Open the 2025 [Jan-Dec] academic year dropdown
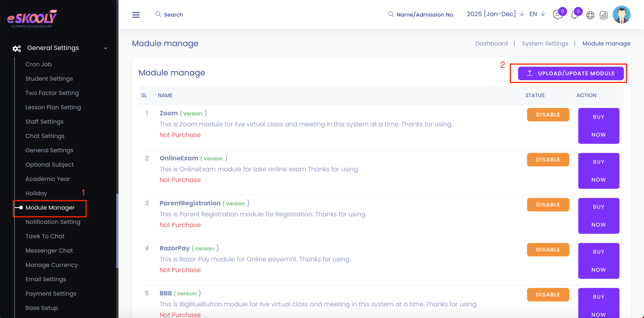 [x=495, y=14]
